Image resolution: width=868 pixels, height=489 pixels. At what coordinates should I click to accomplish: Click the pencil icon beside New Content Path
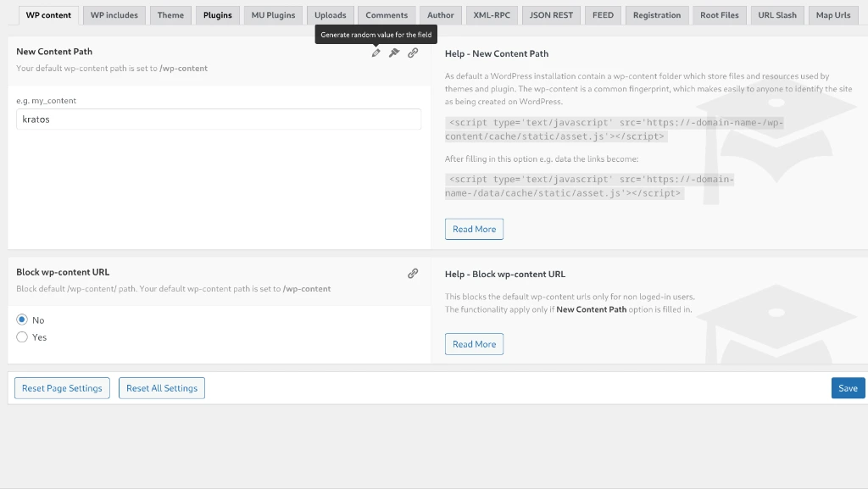point(376,53)
